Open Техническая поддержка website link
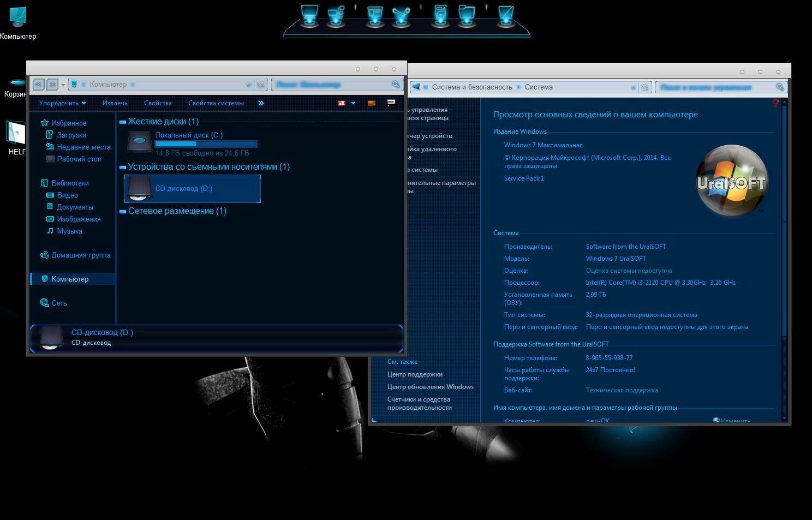 pos(622,390)
